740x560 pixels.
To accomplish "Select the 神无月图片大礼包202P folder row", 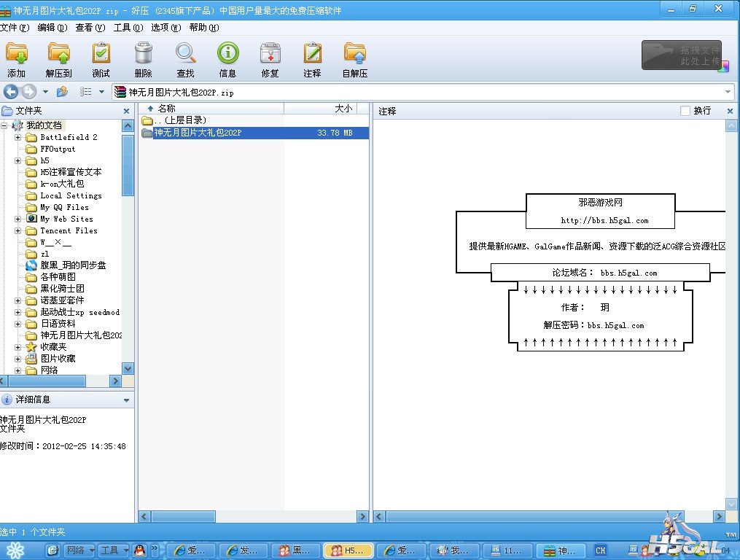I will point(197,133).
